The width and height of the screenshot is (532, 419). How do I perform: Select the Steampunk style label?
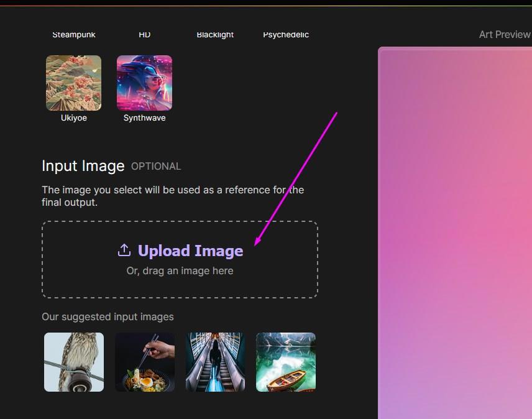[74, 35]
